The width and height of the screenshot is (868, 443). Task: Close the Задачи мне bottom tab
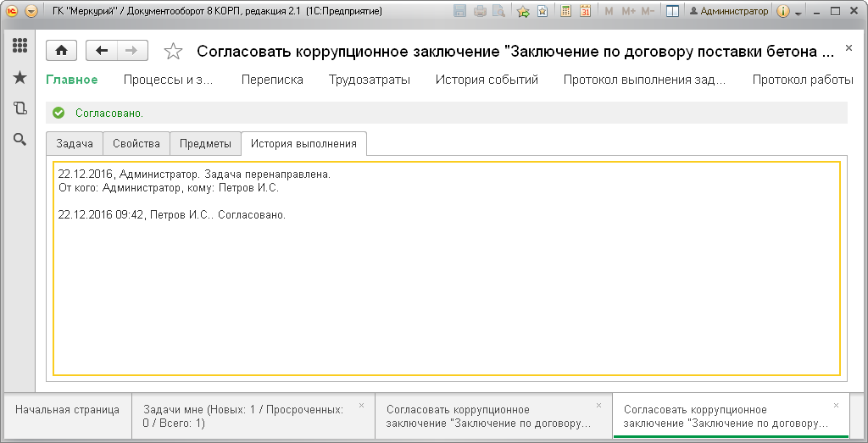tap(361, 406)
